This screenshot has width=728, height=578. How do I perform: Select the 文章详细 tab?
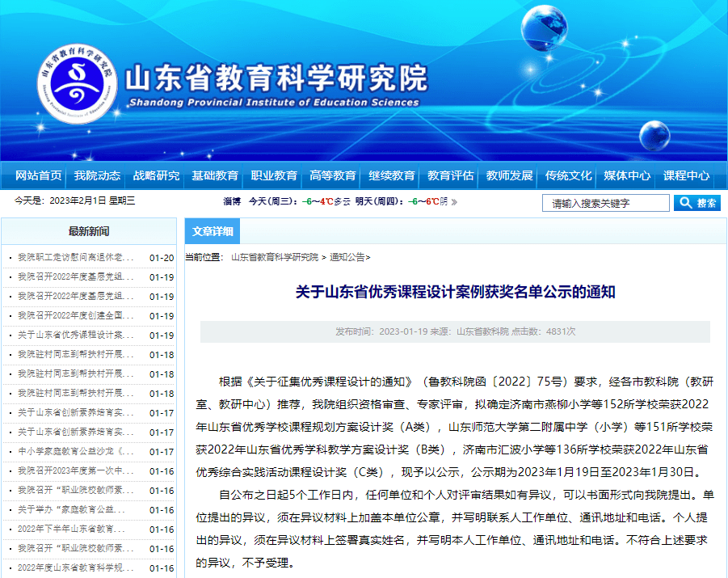point(213,231)
